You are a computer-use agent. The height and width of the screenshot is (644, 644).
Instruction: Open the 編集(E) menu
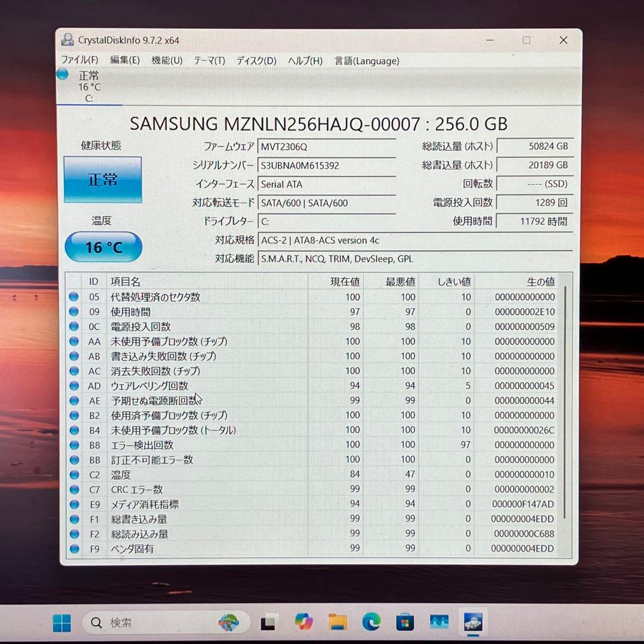pyautogui.click(x=125, y=61)
